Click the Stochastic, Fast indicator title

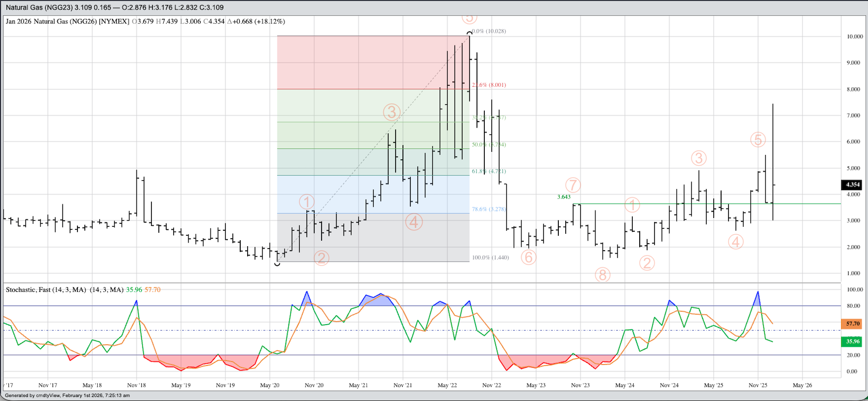click(46, 290)
